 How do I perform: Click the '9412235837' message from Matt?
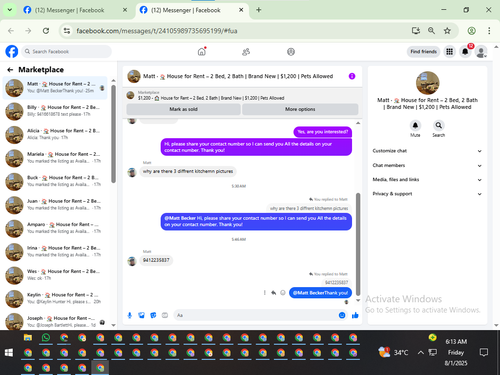(156, 260)
